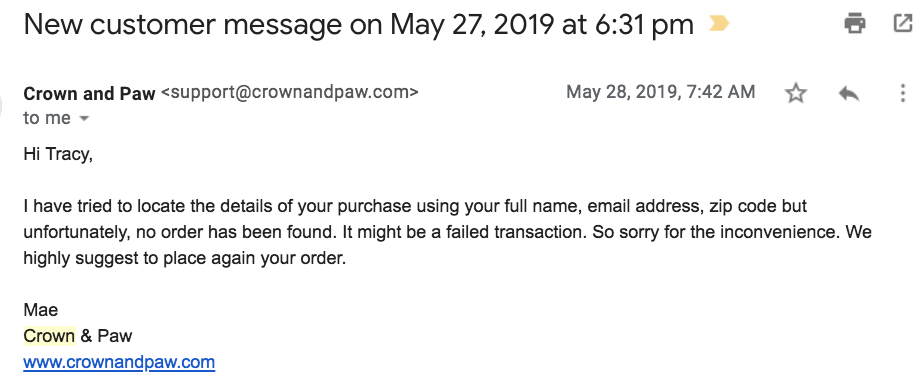Click the 'Hi Tracy,' greeting line
924x380 pixels.
click(58, 154)
